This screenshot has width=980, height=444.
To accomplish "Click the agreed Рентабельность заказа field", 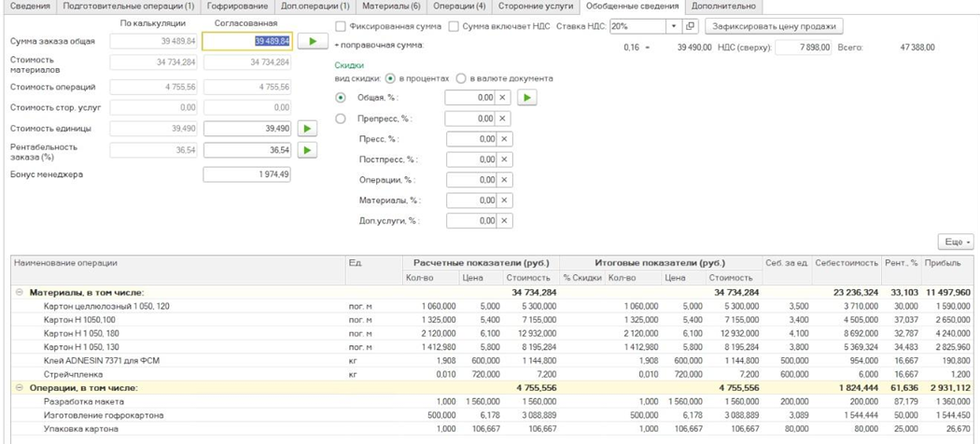I will (247, 150).
